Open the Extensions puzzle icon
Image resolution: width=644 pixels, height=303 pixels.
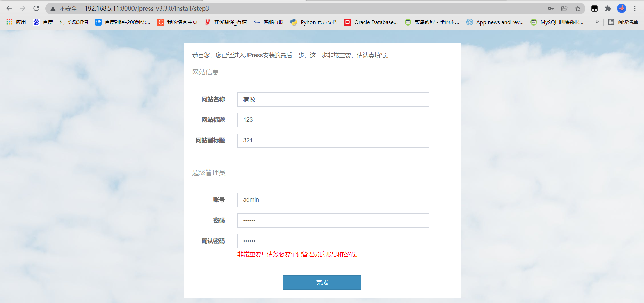pos(608,8)
